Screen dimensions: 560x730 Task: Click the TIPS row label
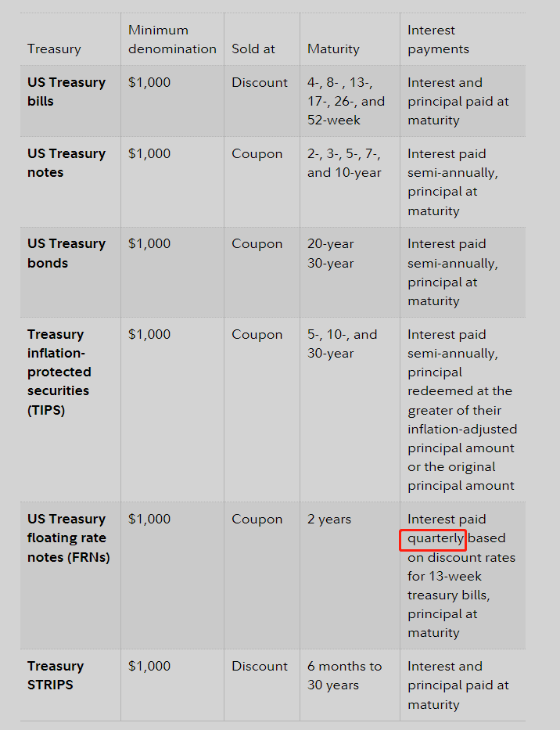click(x=59, y=372)
